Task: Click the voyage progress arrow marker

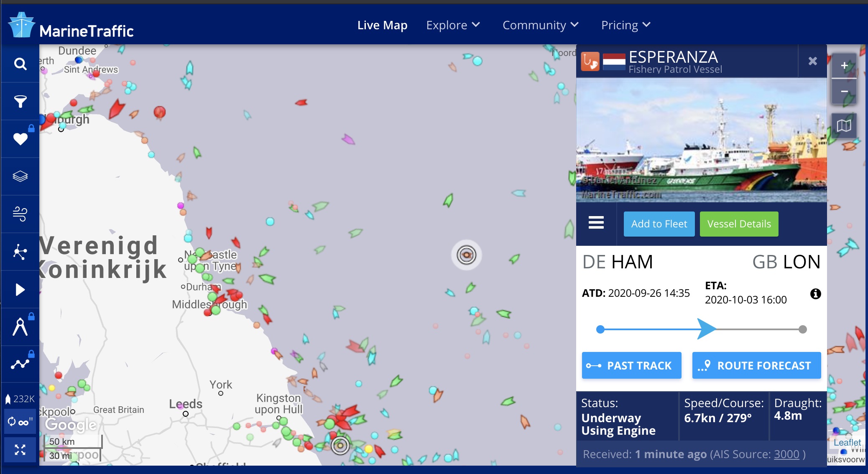Action: pyautogui.click(x=707, y=329)
